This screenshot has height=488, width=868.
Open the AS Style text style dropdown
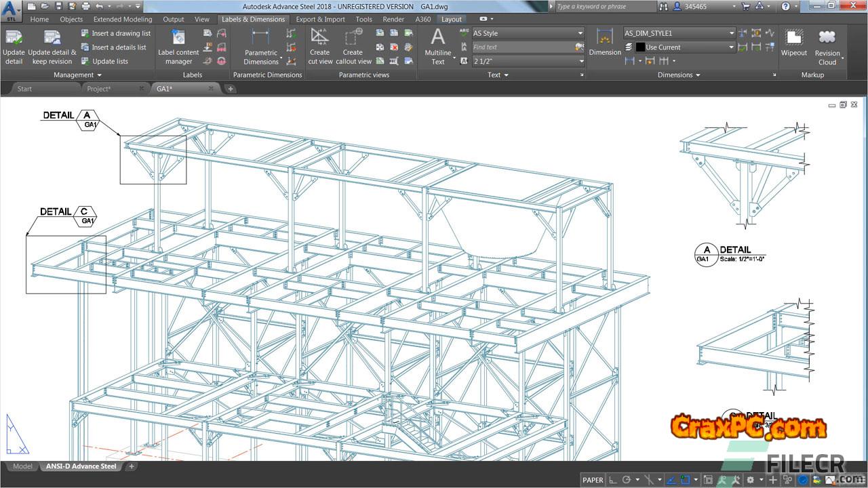pos(580,33)
